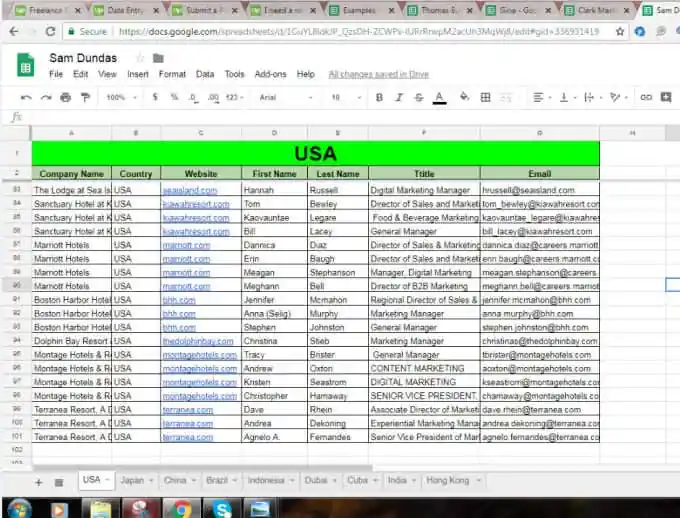
Task: Select the Paint format tool
Action: (85, 98)
